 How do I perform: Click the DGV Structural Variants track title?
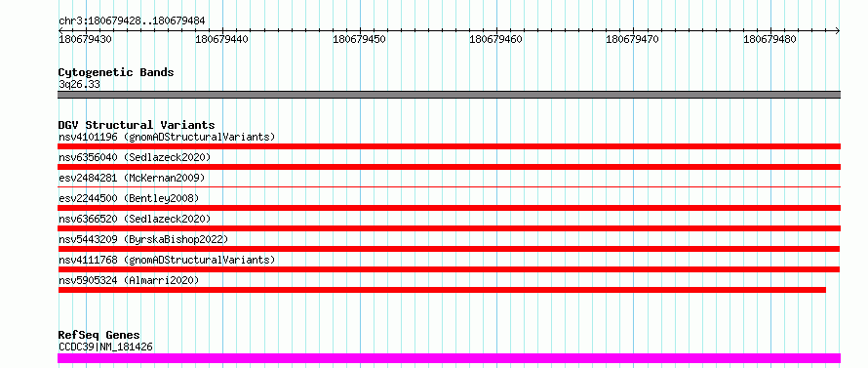(x=137, y=125)
